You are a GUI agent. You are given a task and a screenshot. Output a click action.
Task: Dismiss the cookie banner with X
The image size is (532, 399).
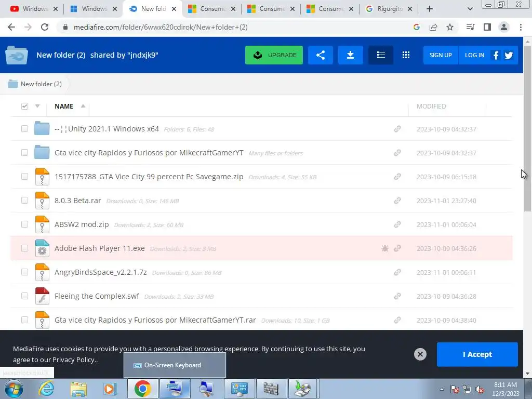pyautogui.click(x=420, y=354)
